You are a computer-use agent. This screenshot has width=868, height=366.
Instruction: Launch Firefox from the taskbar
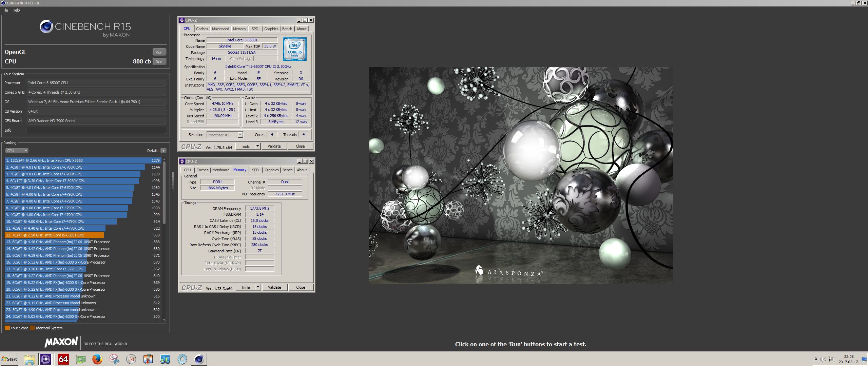[x=97, y=359]
